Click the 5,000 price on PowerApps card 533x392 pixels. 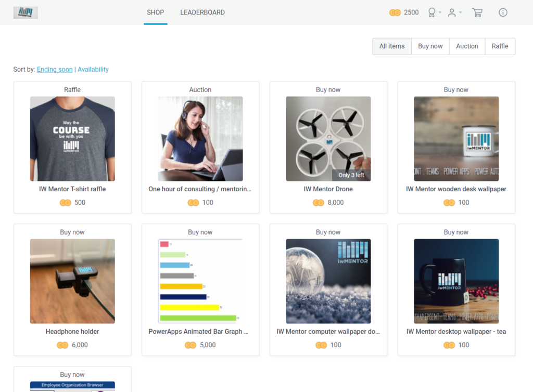point(208,345)
